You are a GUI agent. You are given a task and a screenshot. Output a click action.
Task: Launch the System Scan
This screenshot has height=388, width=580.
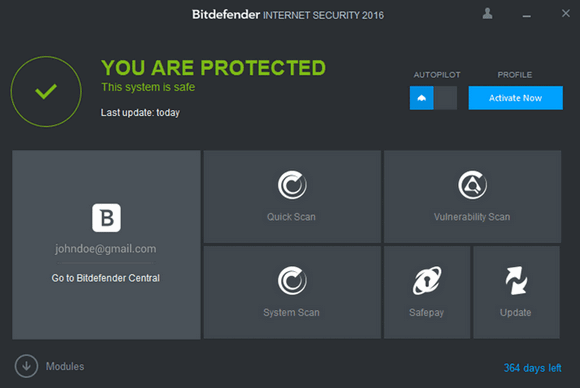click(292, 292)
